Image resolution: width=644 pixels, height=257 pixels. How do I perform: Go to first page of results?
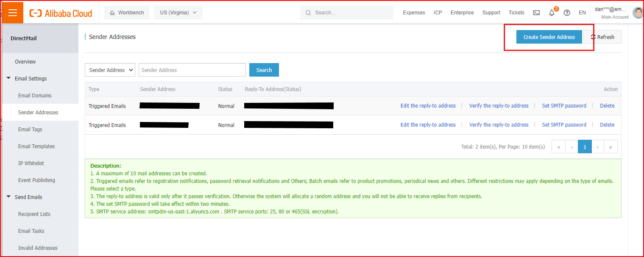pos(558,147)
